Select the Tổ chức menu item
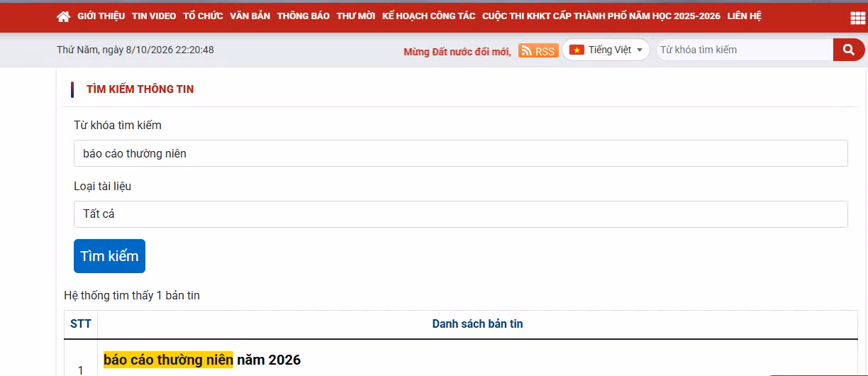 tap(203, 16)
